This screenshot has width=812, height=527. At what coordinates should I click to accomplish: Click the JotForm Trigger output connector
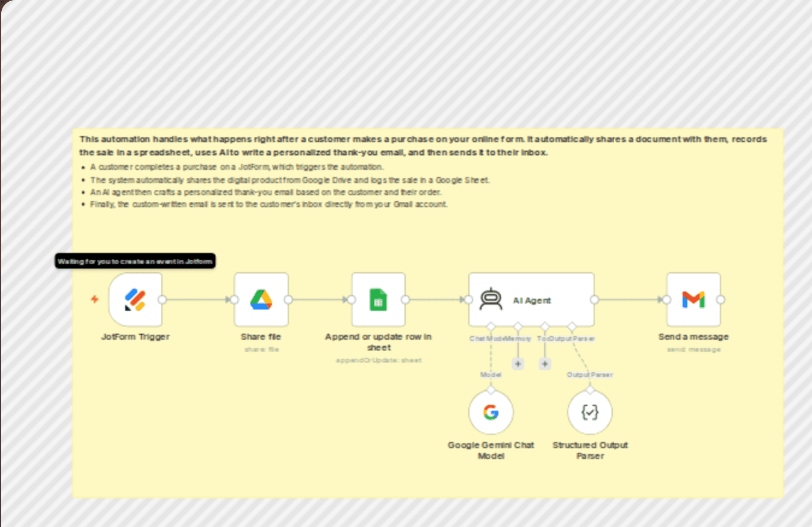tap(162, 299)
